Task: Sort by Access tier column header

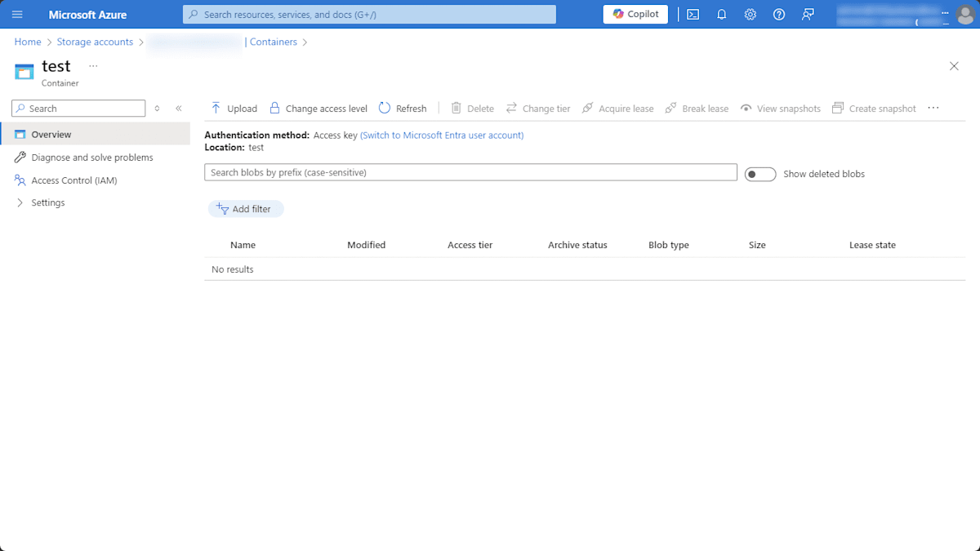Action: (470, 245)
